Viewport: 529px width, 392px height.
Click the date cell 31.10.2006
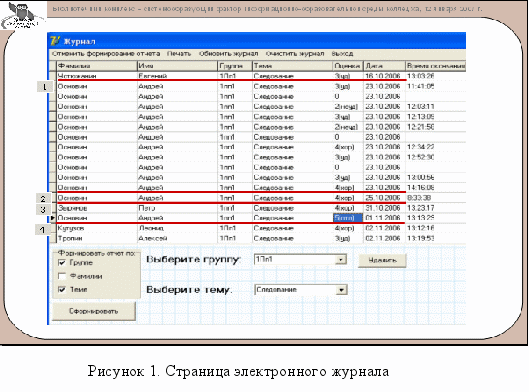(x=383, y=208)
